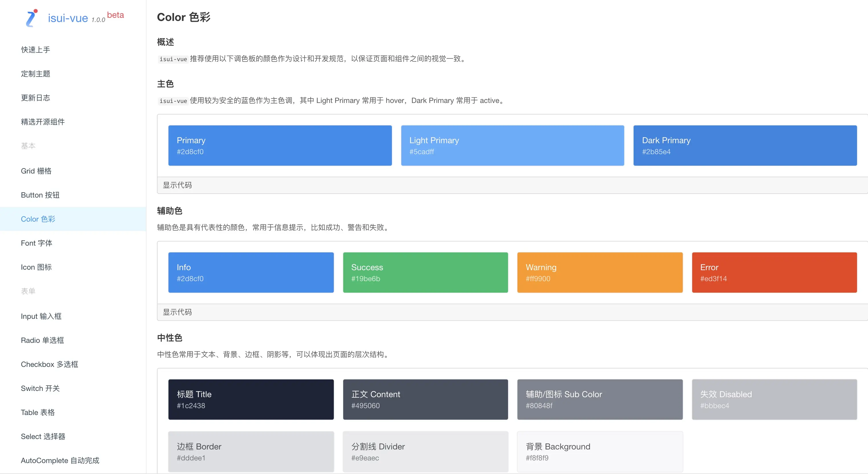Expand 显示代码 under the auxiliary colors

coord(177,312)
